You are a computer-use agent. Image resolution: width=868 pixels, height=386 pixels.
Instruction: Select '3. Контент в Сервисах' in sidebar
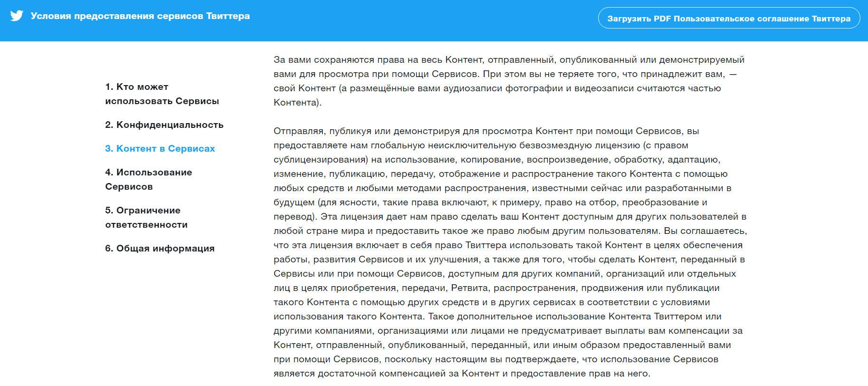[160, 148]
